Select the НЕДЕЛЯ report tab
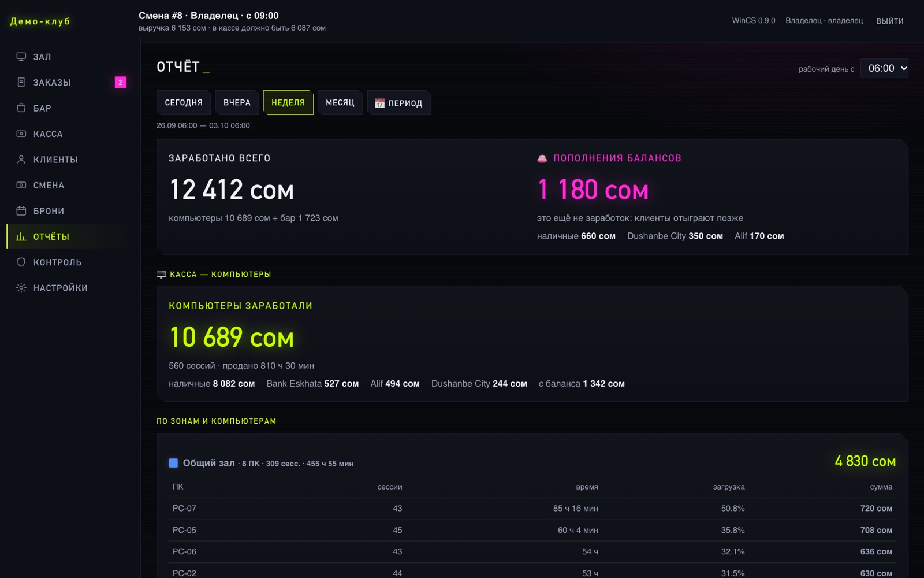Screen dimensions: 924x578 pos(288,102)
